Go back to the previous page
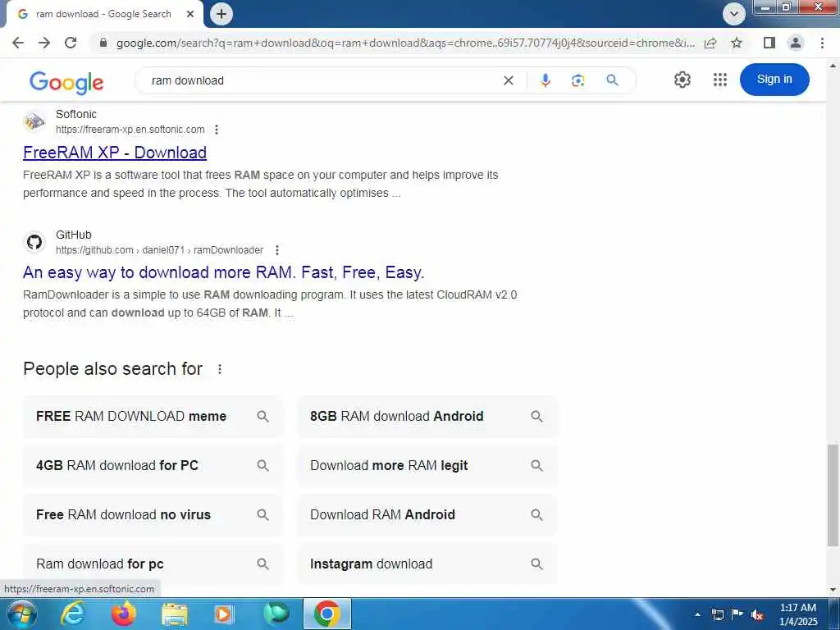This screenshot has height=630, width=840. [18, 43]
